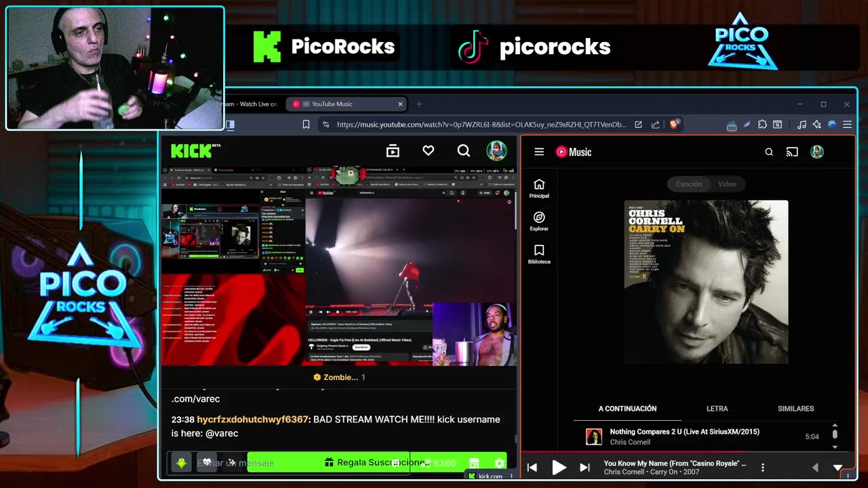Collapse the player page with down arrow

[x=838, y=467]
